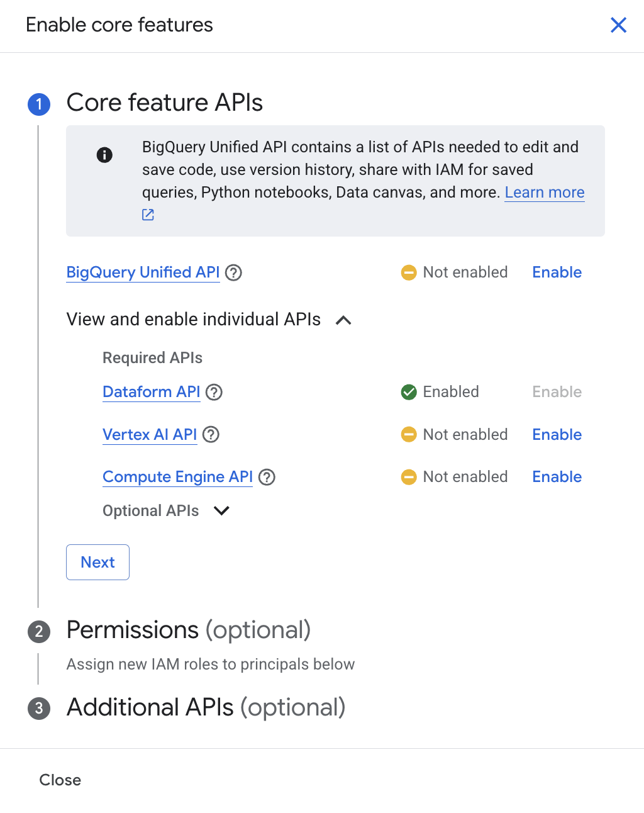The image size is (644, 813).
Task: Open the Learn more link
Action: (x=544, y=193)
